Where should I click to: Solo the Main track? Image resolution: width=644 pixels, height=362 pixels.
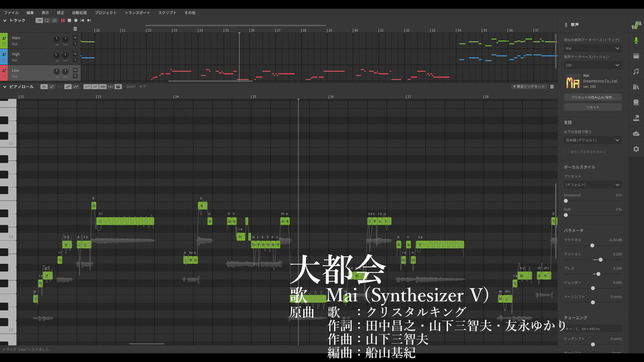click(75, 44)
